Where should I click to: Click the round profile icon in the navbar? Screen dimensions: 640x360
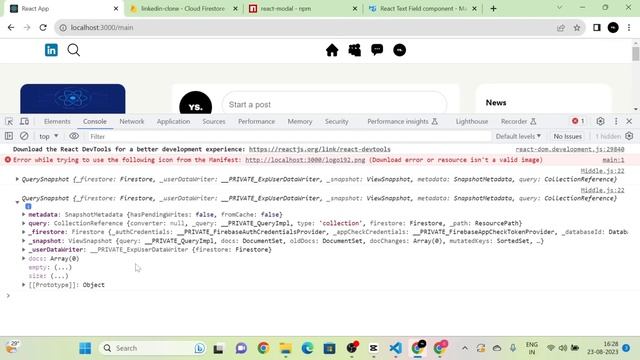pos(399,50)
